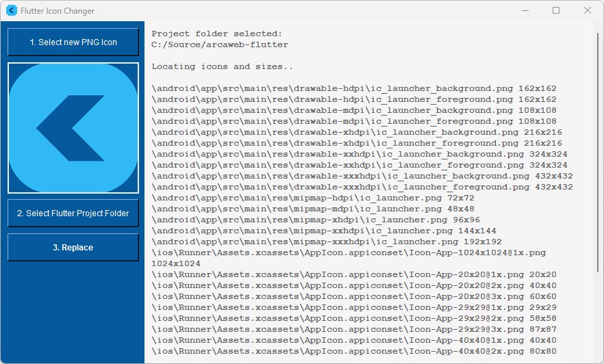Click the blue chevron icon preview image
604x364 pixels.
[73, 128]
